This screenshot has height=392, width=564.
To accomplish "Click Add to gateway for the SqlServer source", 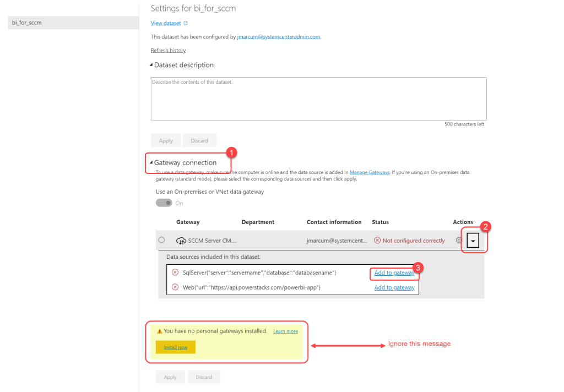I will tap(394, 273).
